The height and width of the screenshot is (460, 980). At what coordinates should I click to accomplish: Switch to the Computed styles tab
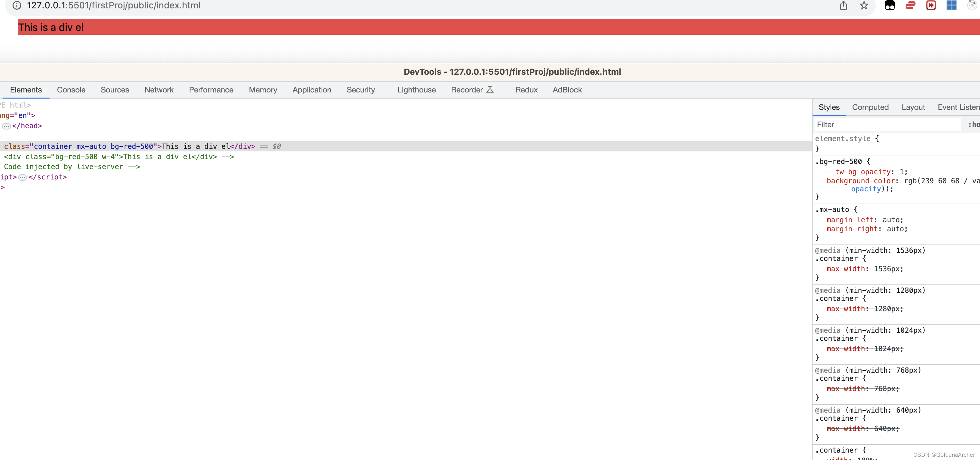pos(870,107)
